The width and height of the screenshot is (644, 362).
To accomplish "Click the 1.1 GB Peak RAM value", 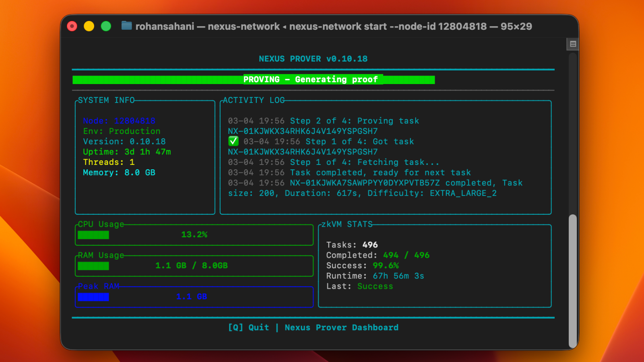I will tap(192, 296).
